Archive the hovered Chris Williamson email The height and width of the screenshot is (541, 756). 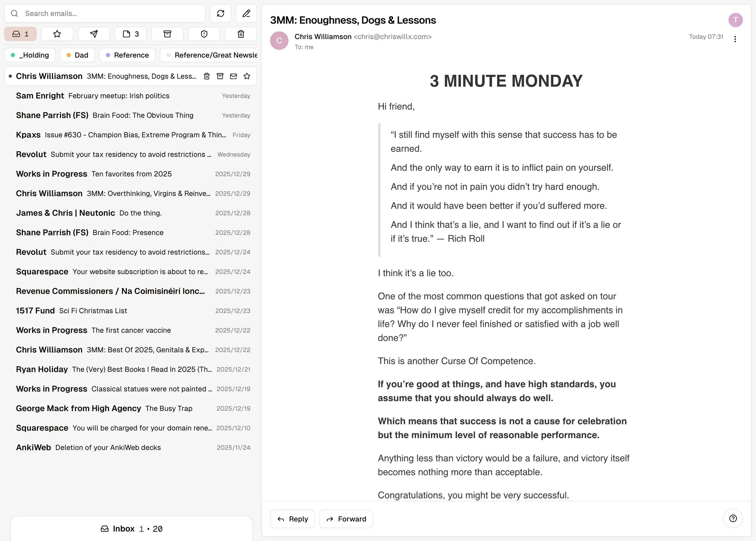click(x=220, y=76)
